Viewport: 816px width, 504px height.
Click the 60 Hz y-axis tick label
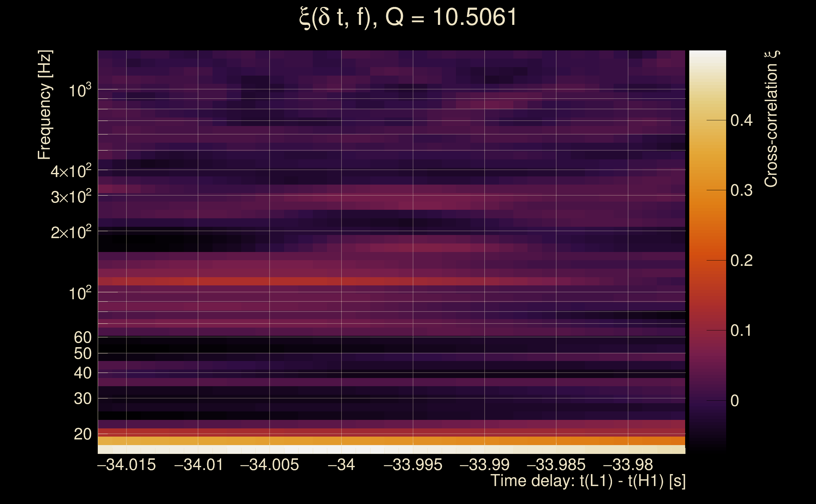click(82, 337)
